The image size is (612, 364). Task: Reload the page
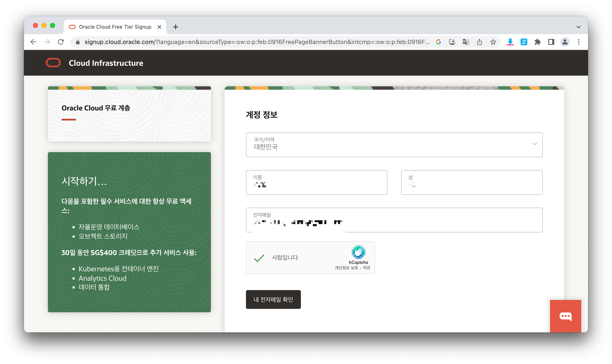[x=61, y=42]
